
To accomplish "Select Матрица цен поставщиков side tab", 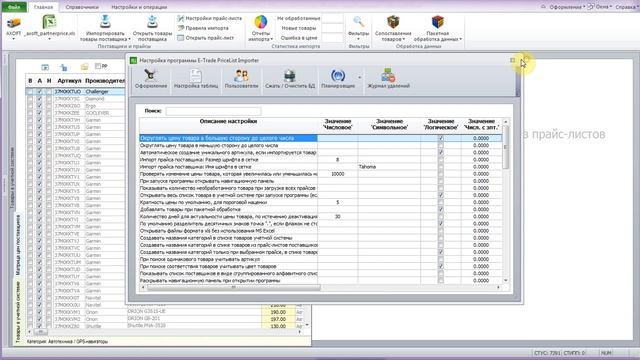I will coord(18,244).
